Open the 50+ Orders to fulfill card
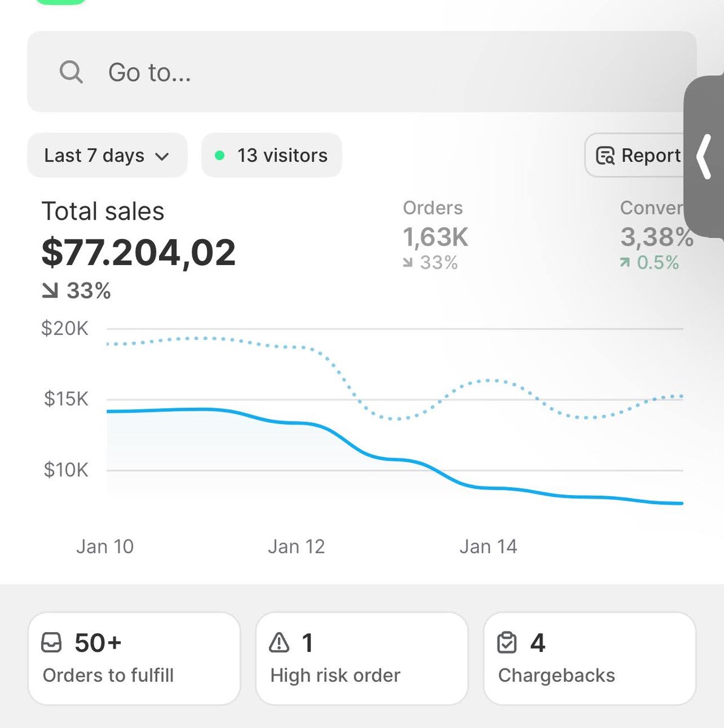The image size is (724, 728). pyautogui.click(x=134, y=658)
